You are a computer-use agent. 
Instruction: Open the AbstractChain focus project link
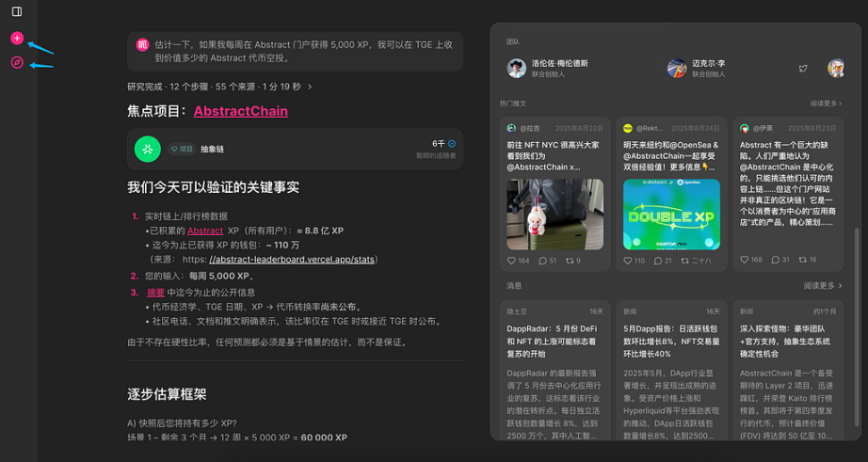pos(241,111)
